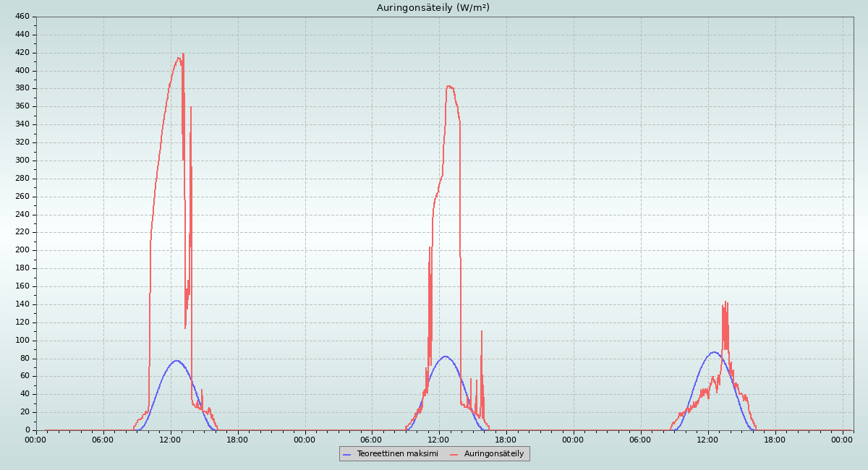Click the red line swatch in the legend
The height and width of the screenshot is (470, 868).
click(x=455, y=454)
